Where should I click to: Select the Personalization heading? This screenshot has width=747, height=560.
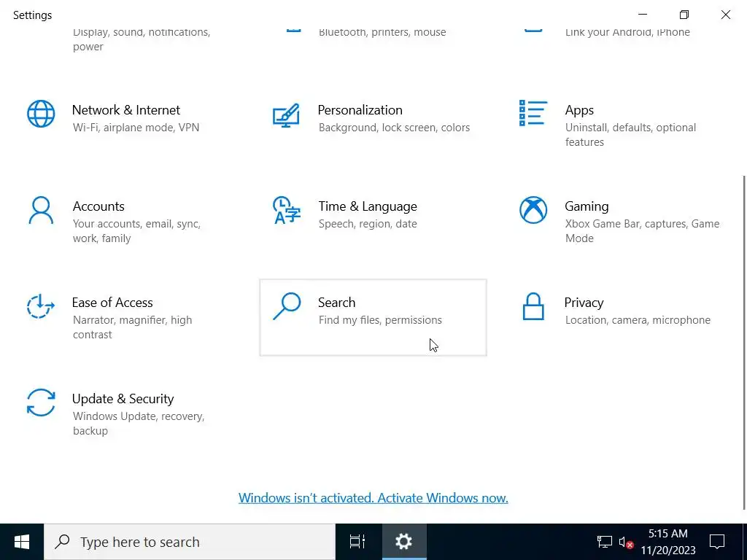[x=360, y=110]
